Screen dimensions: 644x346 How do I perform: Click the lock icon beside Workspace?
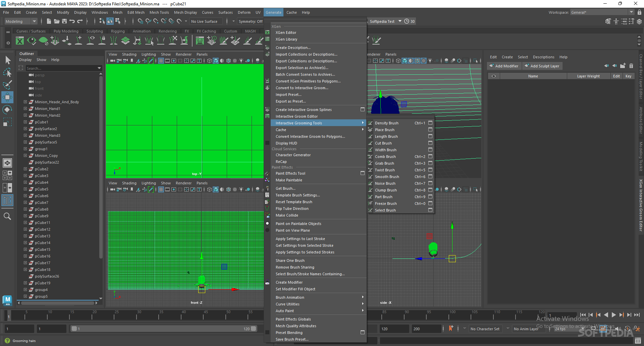pos(640,12)
